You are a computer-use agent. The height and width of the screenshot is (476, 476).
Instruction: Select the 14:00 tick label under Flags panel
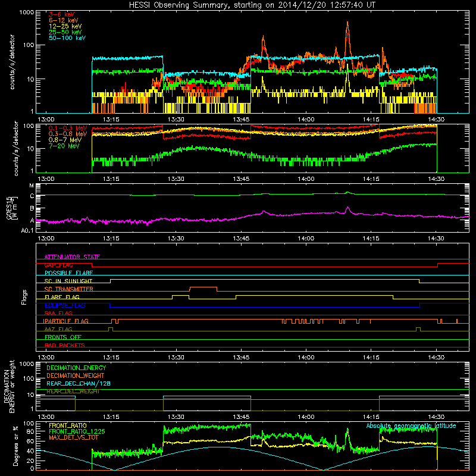point(306,358)
